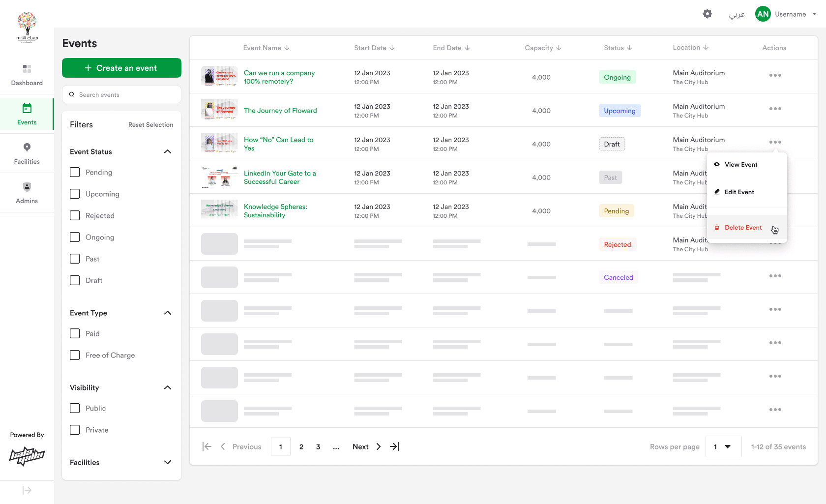This screenshot has height=504, width=826.
Task: Click the next page chevron
Action: (x=378, y=446)
